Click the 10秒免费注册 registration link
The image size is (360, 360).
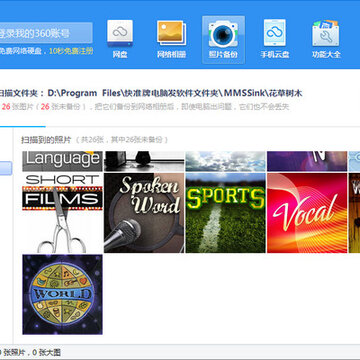[71, 51]
